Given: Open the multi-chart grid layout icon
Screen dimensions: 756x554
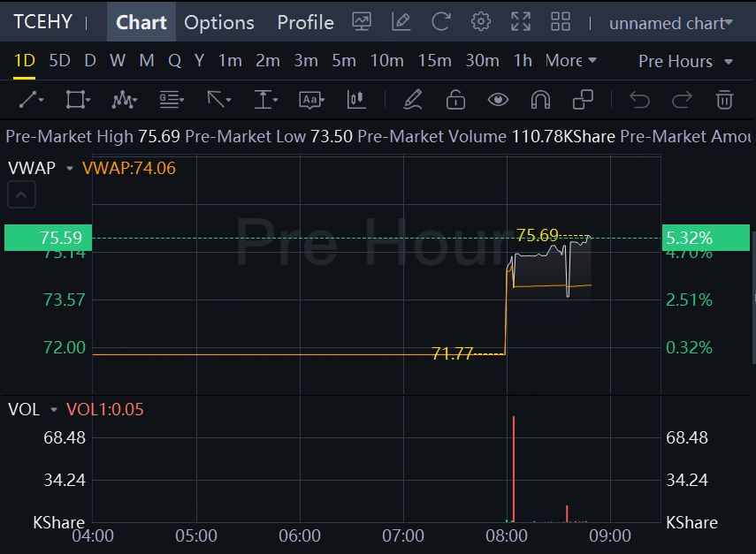Looking at the screenshot, I should pos(561,22).
